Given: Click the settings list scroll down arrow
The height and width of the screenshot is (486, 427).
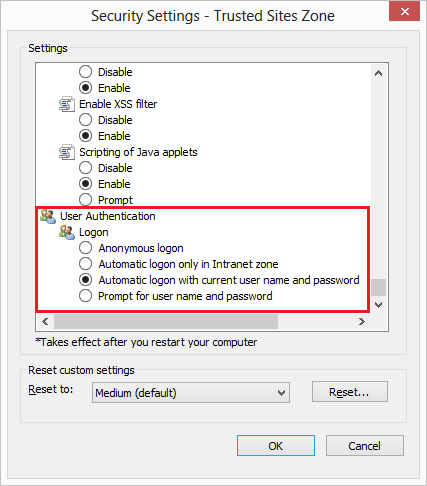Looking at the screenshot, I should coord(378,305).
